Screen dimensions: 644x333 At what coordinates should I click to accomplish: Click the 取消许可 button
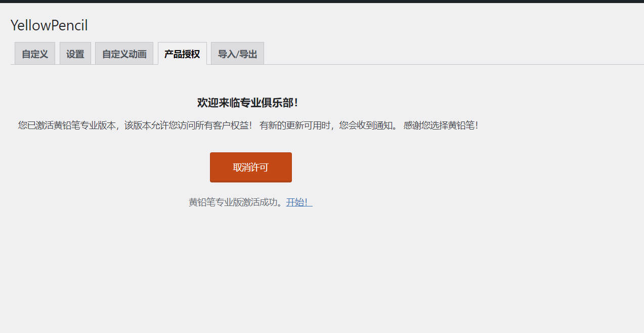click(251, 168)
